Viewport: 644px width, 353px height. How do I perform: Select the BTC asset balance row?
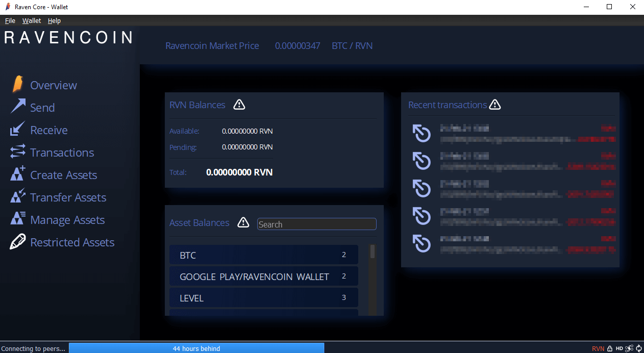[x=263, y=255]
